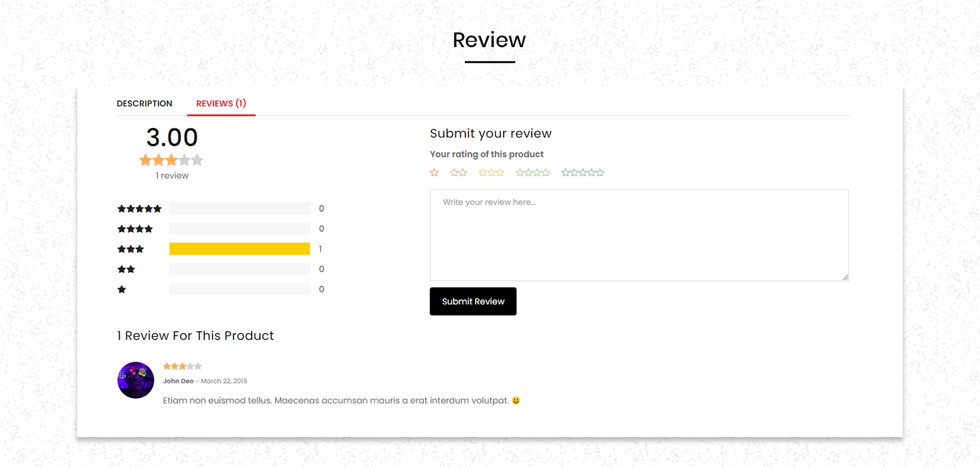980x467 pixels.
Task: Click the four-star row icons in breakdown
Action: (135, 229)
